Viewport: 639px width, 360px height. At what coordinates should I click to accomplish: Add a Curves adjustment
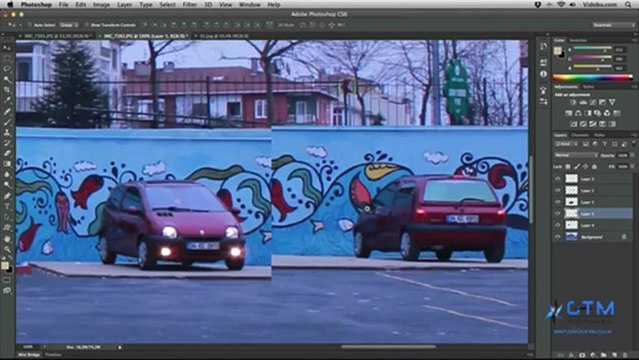593,102
